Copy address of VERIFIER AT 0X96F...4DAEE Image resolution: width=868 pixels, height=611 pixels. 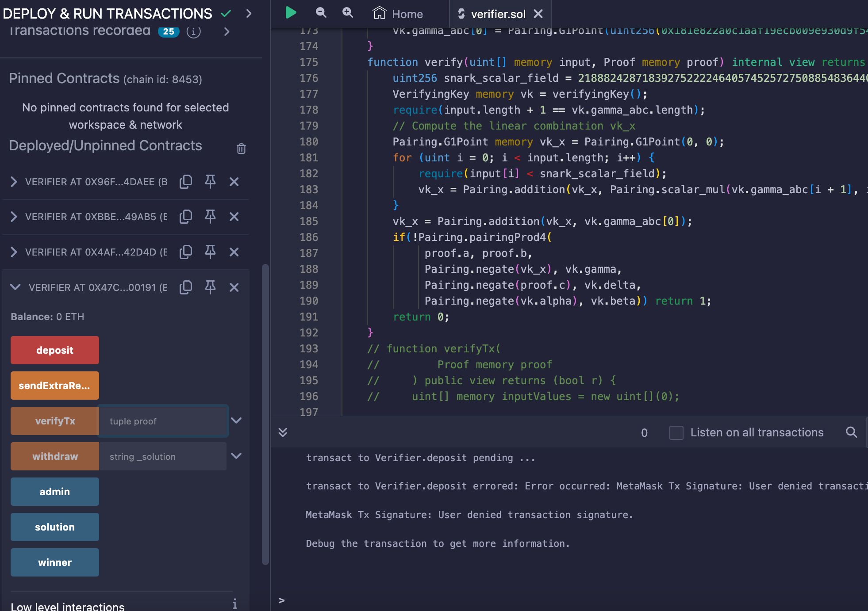click(x=186, y=182)
